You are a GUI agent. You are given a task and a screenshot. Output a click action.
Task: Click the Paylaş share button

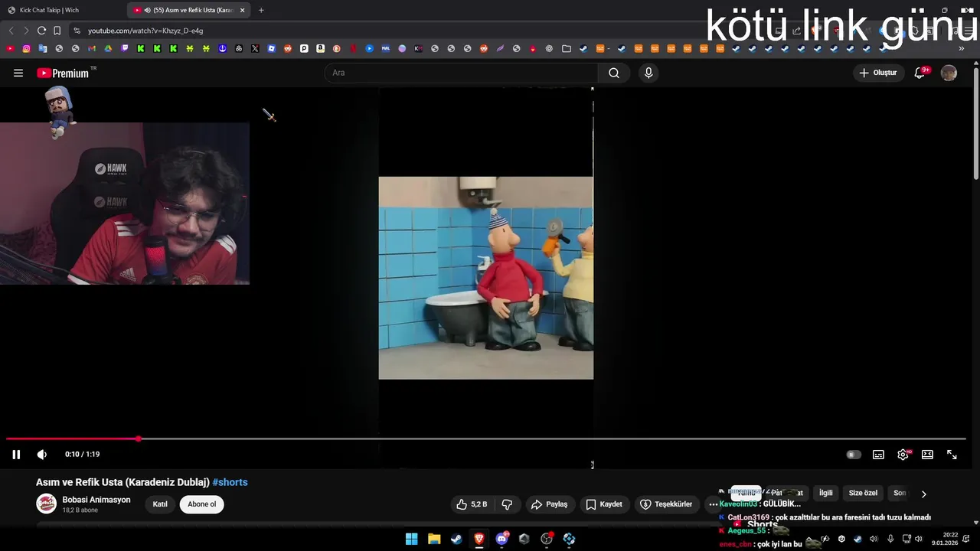point(550,504)
